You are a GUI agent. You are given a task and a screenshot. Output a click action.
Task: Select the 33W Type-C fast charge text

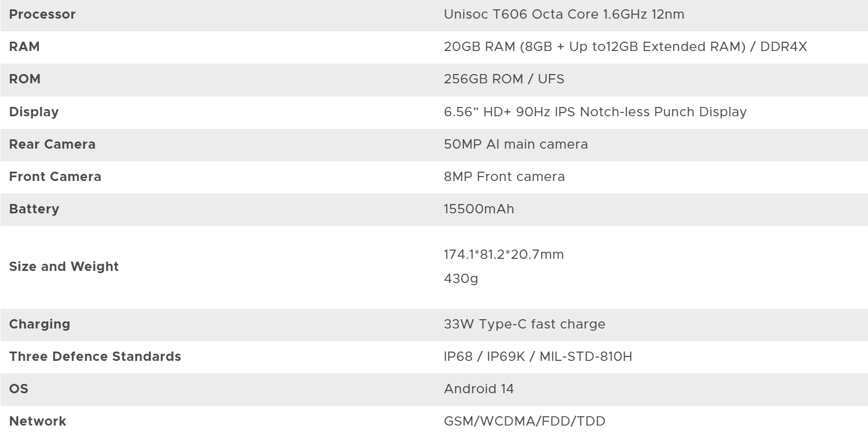point(524,324)
